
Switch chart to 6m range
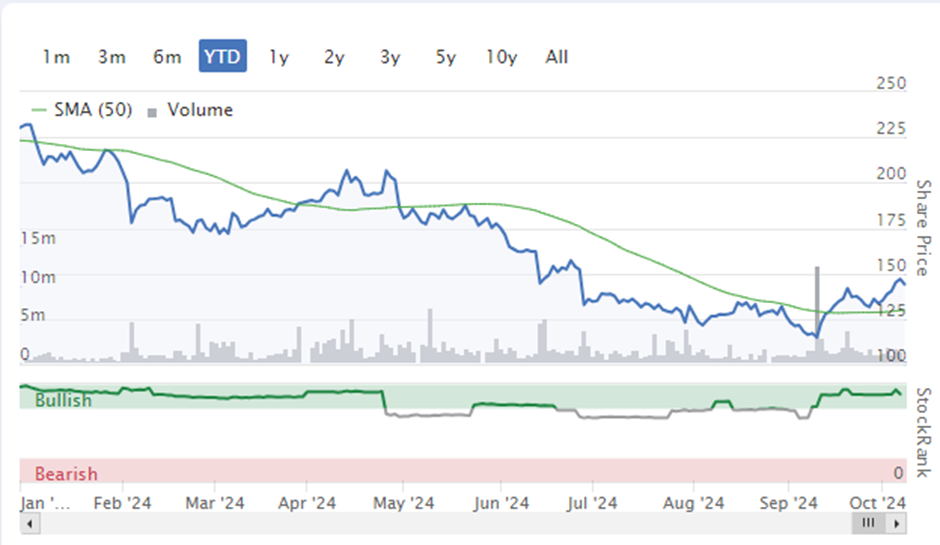click(x=167, y=57)
